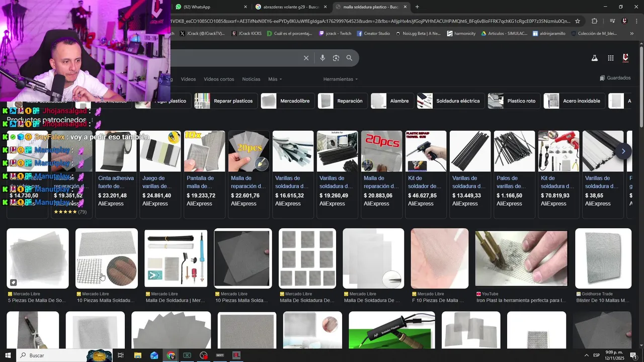Filter images by Acero inoxidable chip
The width and height of the screenshot is (644, 362).
tap(574, 101)
